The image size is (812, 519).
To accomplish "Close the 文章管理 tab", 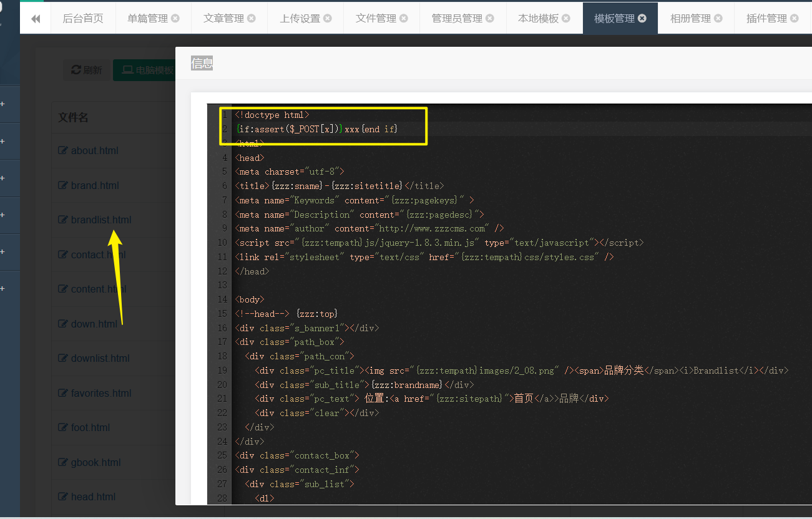I will 252,18.
